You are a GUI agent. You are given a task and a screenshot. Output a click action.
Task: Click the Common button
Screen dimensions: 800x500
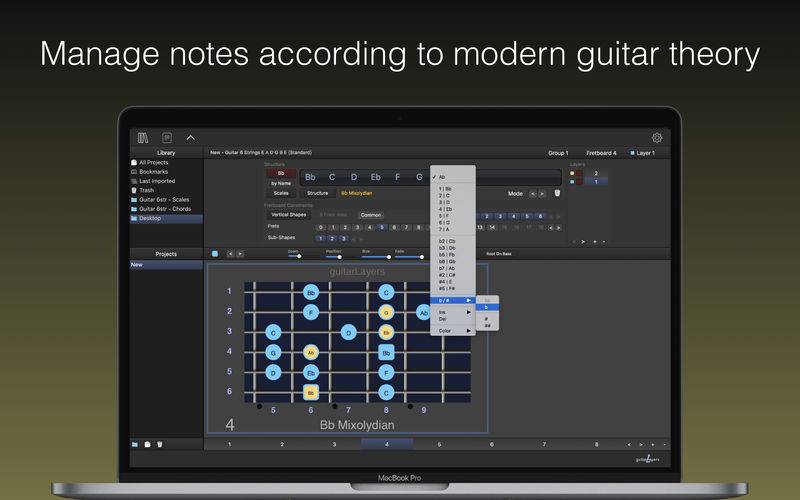point(371,215)
